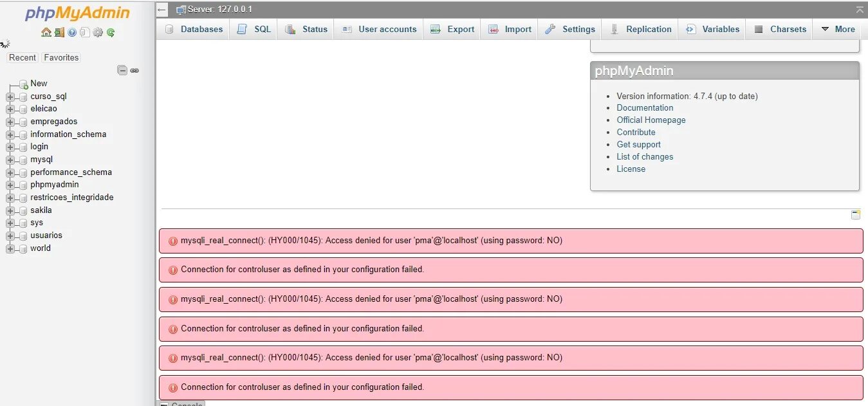The height and width of the screenshot is (406, 868).
Task: Open the Official Homepage link
Action: click(x=651, y=120)
